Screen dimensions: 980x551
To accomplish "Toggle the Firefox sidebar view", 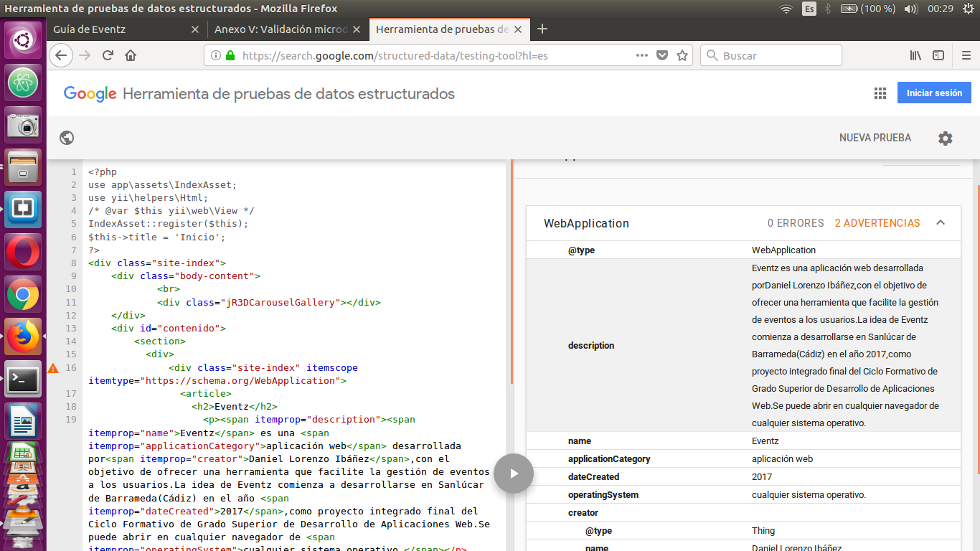I will (938, 55).
